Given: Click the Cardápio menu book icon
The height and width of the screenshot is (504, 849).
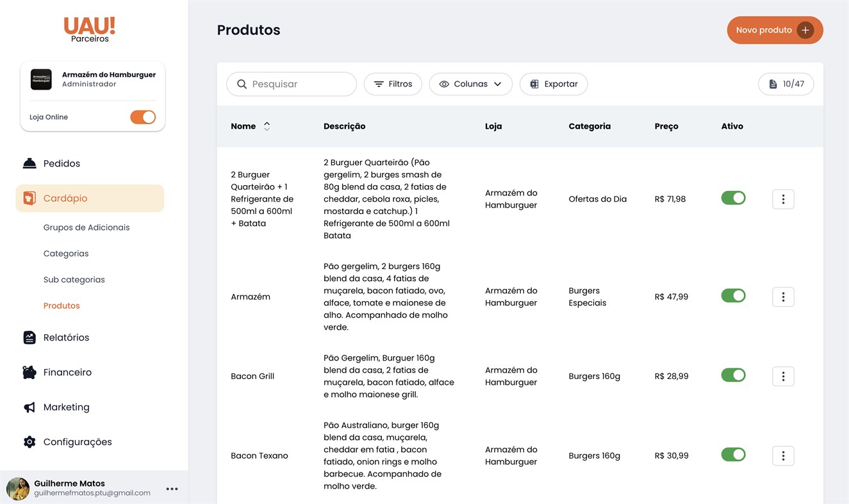Looking at the screenshot, I should point(29,199).
